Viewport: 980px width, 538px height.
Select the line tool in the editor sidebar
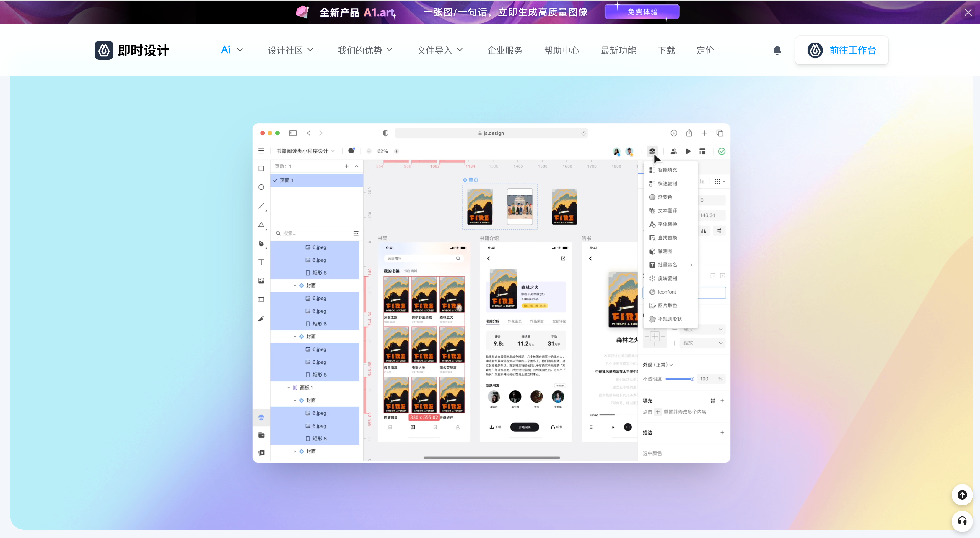click(261, 206)
